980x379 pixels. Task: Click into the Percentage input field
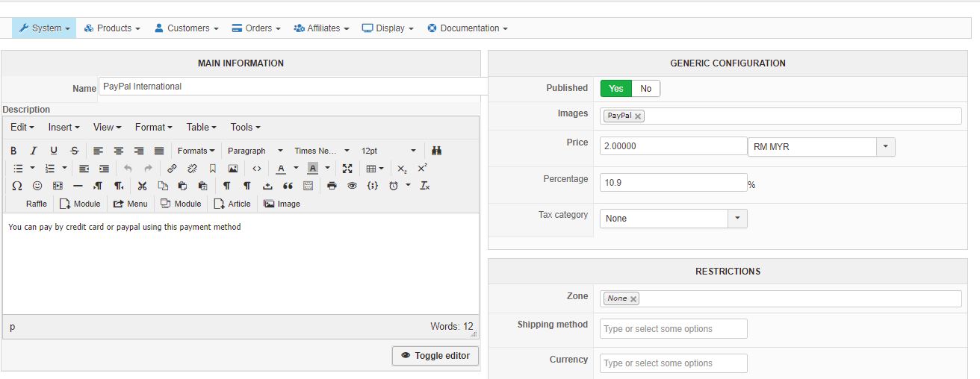672,183
